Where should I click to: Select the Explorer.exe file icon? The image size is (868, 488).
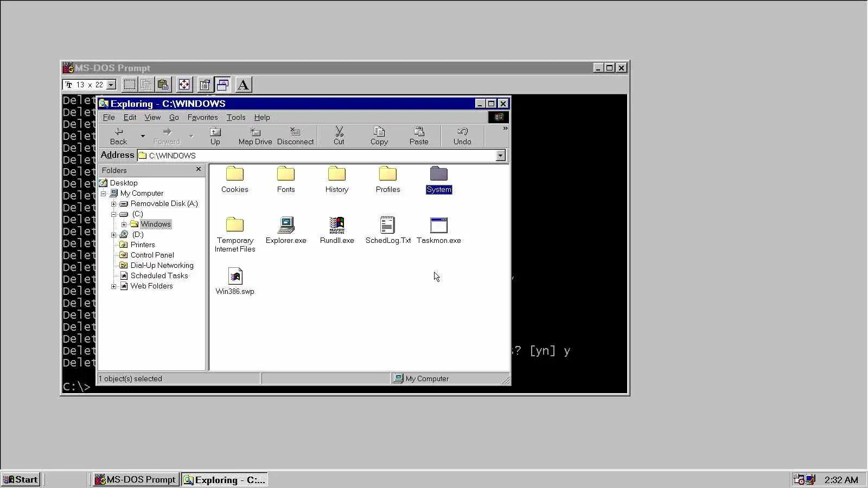pyautogui.click(x=286, y=225)
